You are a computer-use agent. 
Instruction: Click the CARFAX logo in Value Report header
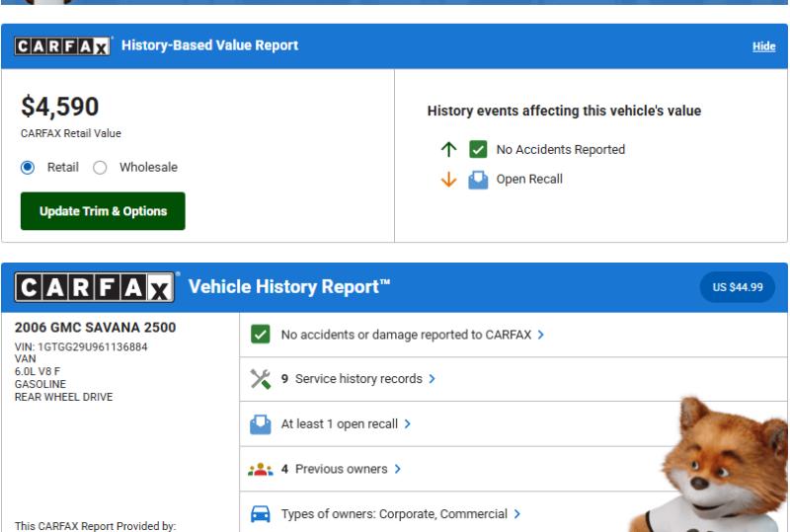pos(63,46)
